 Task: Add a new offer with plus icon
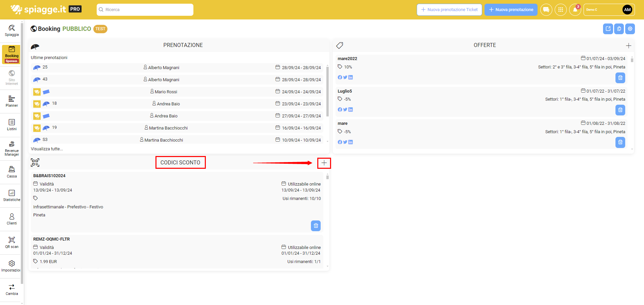pyautogui.click(x=629, y=46)
